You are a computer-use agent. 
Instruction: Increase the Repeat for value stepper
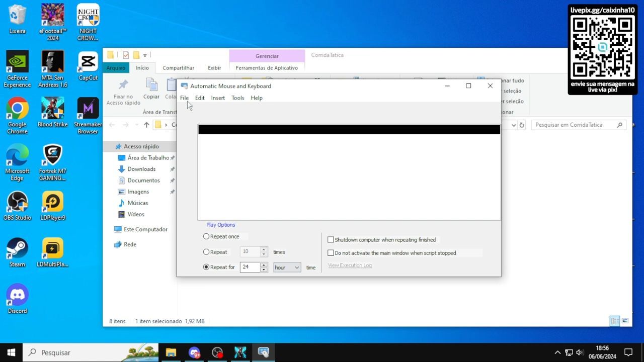click(264, 264)
